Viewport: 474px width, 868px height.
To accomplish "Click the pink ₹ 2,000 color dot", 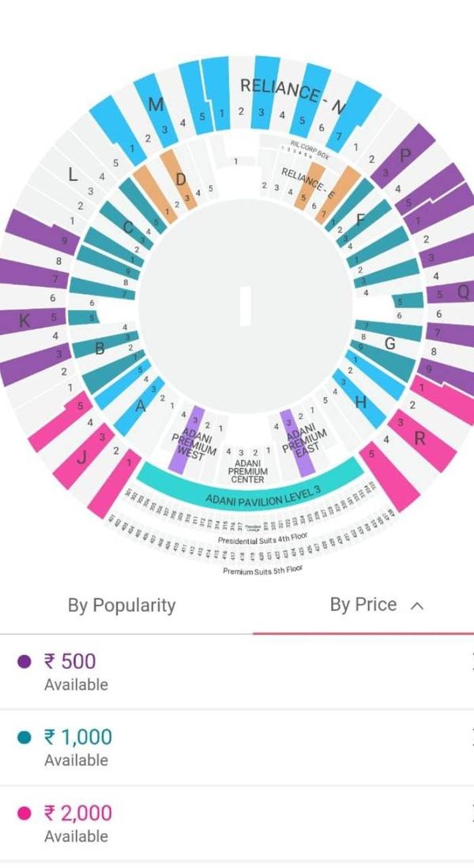I will point(24,813).
